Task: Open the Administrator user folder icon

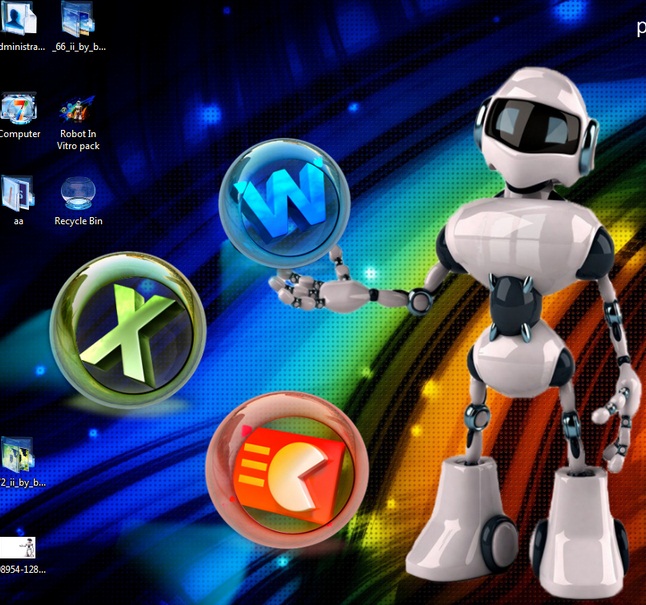Action: [x=19, y=18]
